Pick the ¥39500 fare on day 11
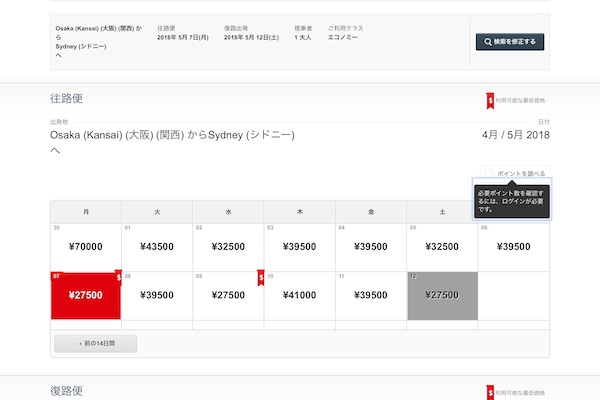 371,296
